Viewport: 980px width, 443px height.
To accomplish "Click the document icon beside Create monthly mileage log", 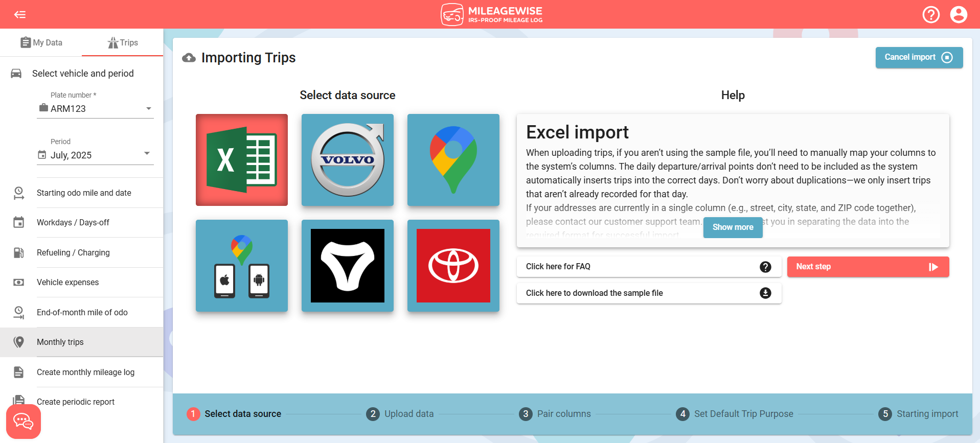I will coord(18,372).
